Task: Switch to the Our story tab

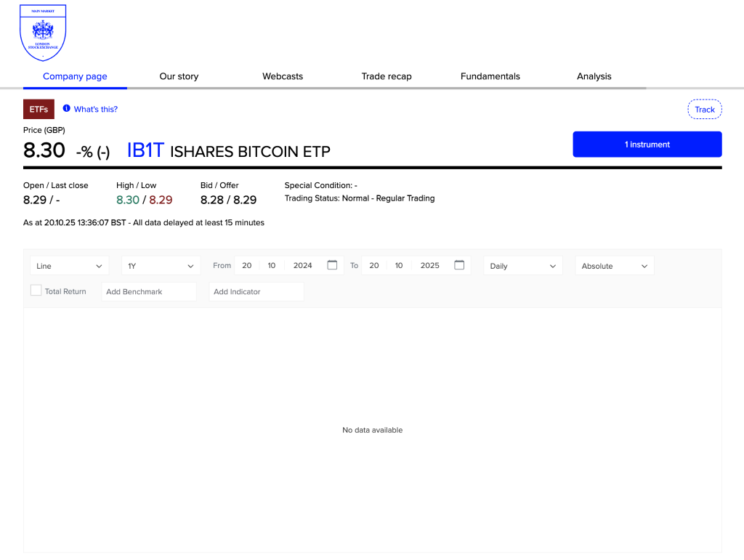Action: point(179,76)
